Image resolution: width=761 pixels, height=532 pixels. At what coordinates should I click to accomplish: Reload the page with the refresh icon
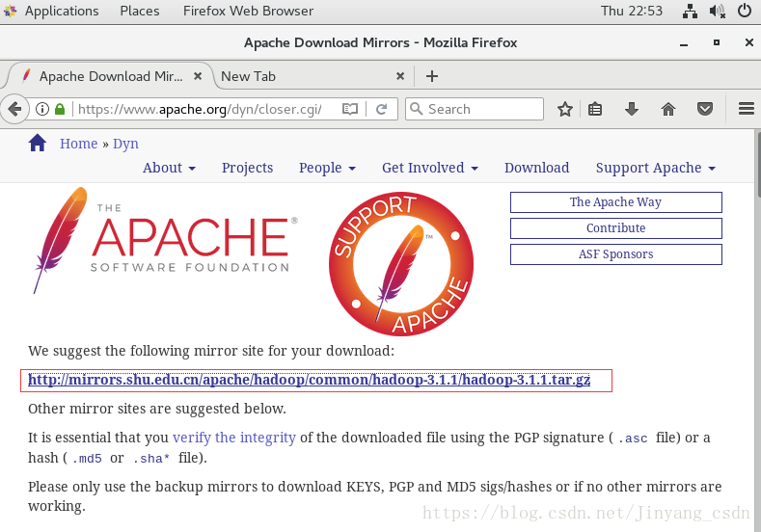click(382, 109)
